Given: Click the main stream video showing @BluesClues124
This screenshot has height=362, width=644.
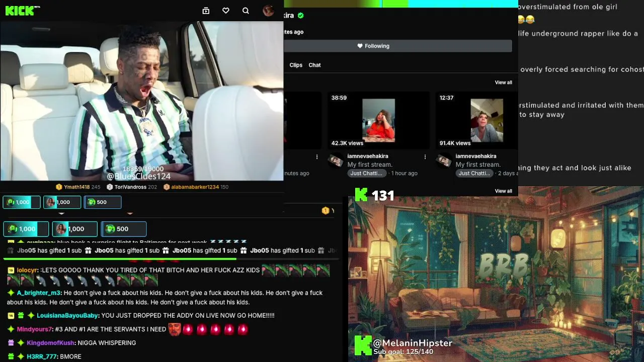Looking at the screenshot, I should point(142,101).
